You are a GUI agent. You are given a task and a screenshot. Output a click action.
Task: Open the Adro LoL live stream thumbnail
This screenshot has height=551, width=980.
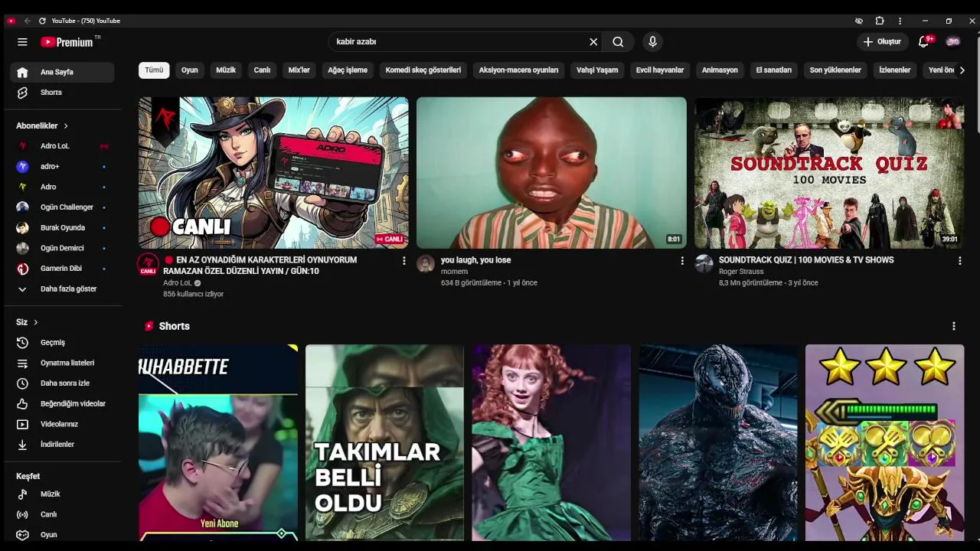tap(273, 172)
